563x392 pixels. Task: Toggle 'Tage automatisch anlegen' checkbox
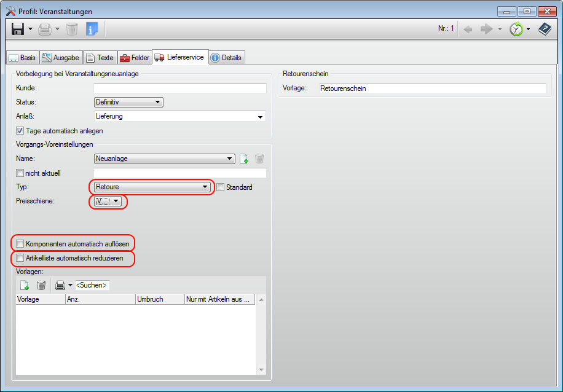[20, 130]
